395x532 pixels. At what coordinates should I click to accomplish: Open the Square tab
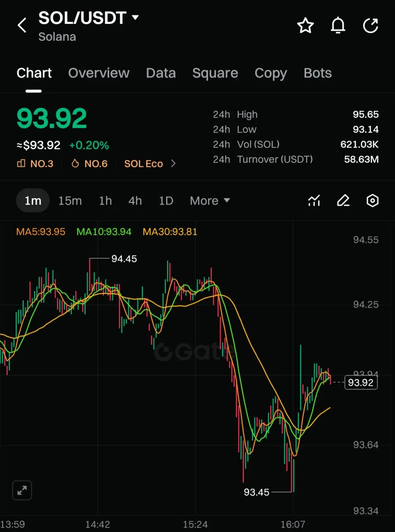coord(215,73)
